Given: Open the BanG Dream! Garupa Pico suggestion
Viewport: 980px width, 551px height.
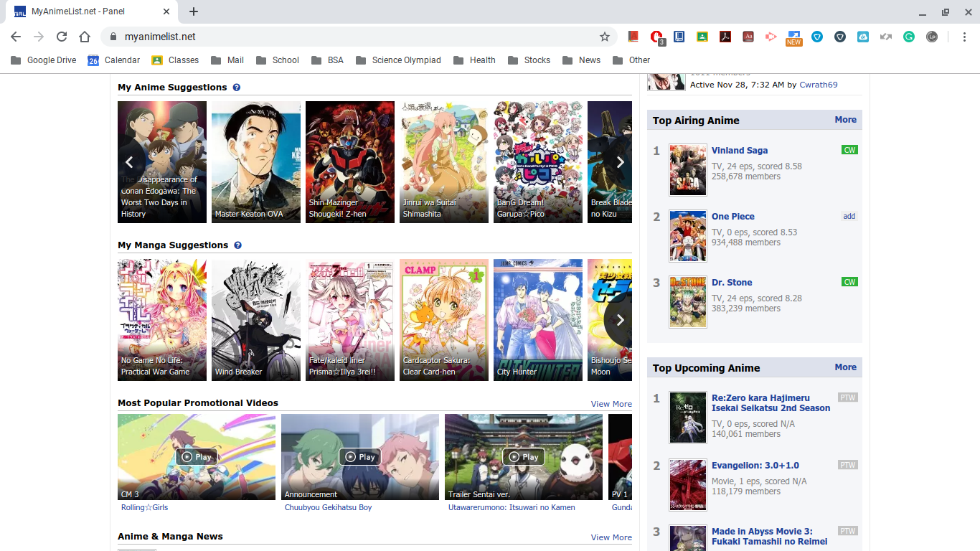Looking at the screenshot, I should click(x=538, y=162).
